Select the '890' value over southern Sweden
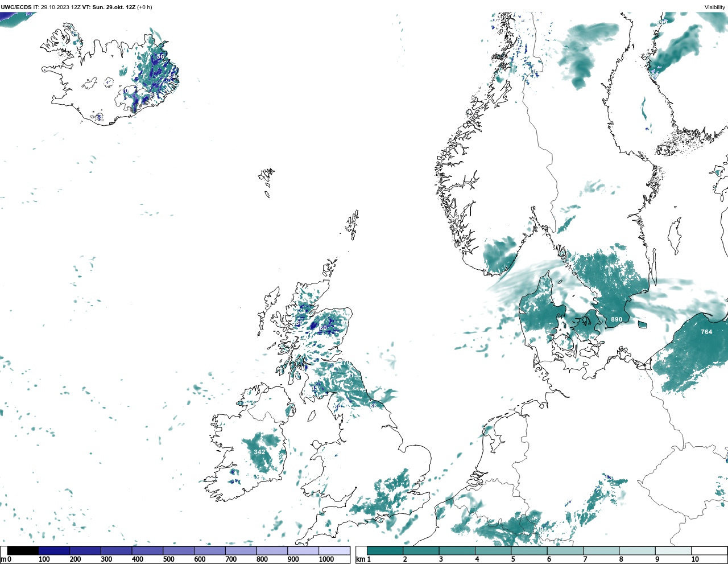The height and width of the screenshot is (564, 728). point(617,319)
